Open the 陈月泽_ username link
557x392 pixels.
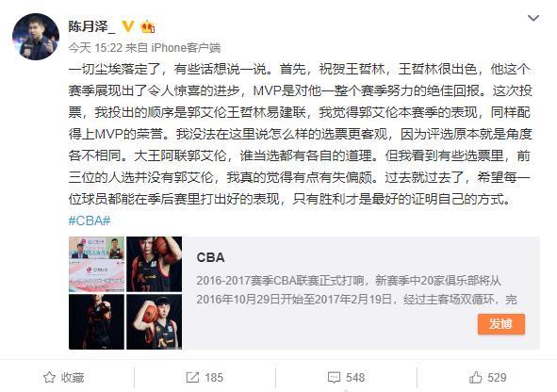point(91,26)
